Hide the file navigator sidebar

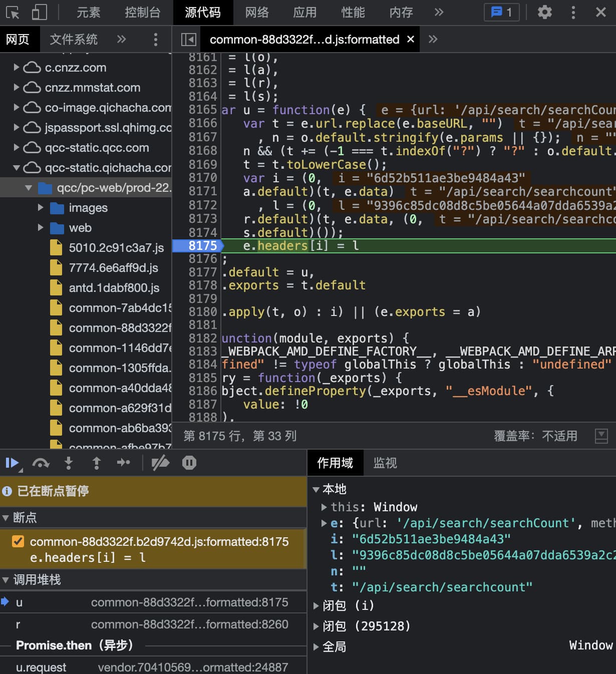(x=188, y=39)
